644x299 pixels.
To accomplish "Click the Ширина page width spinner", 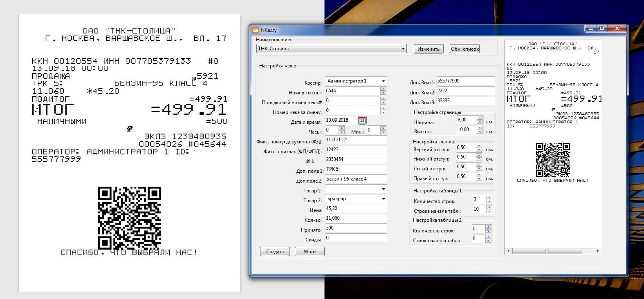I will click(480, 120).
